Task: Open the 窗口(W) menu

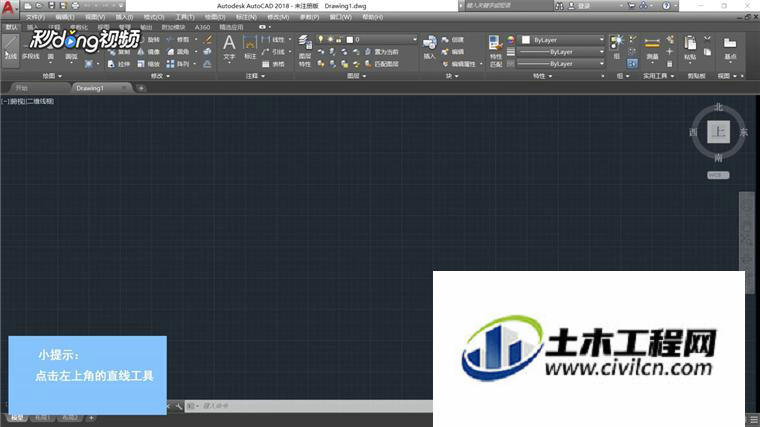Action: click(340, 17)
